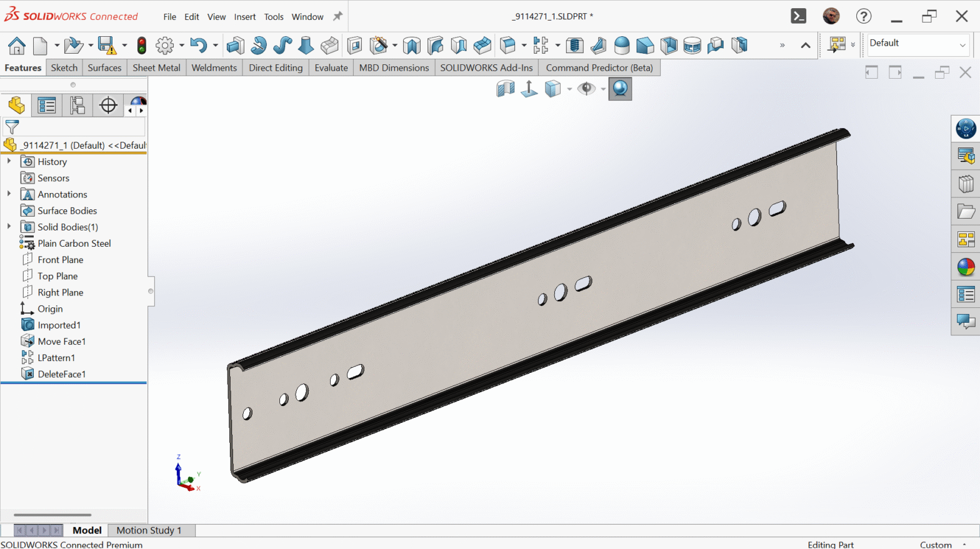Open the Undo dropdown arrow
Screen dimensions: 980x549
point(215,45)
